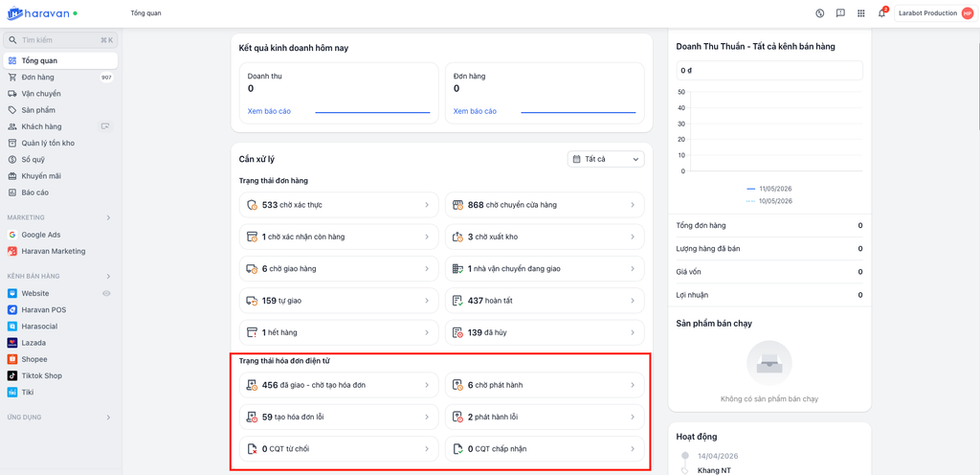Expand the MARKETING section chevron

click(108, 217)
